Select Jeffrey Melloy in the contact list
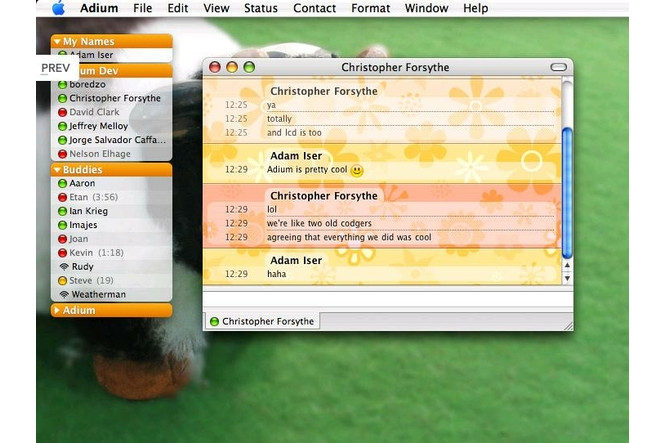Screen dimensions: 664x443 pos(98,127)
